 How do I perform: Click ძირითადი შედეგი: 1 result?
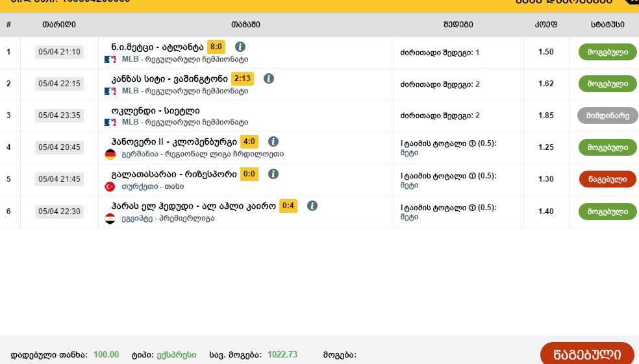click(440, 53)
